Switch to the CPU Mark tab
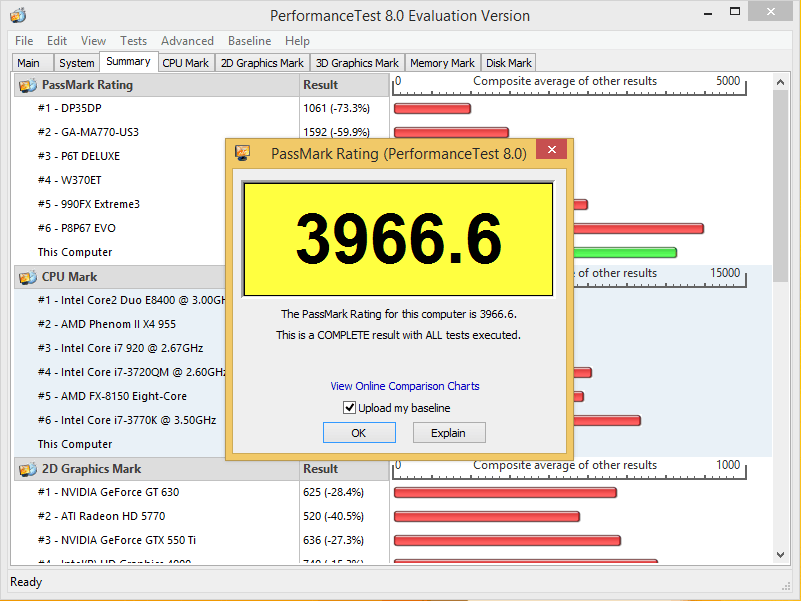Image resolution: width=801 pixels, height=601 pixels. (x=185, y=63)
